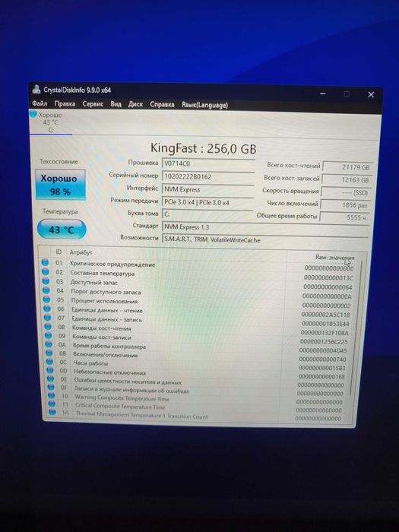
Task: Select the Составная температура attribute row
Action: [x=198, y=275]
